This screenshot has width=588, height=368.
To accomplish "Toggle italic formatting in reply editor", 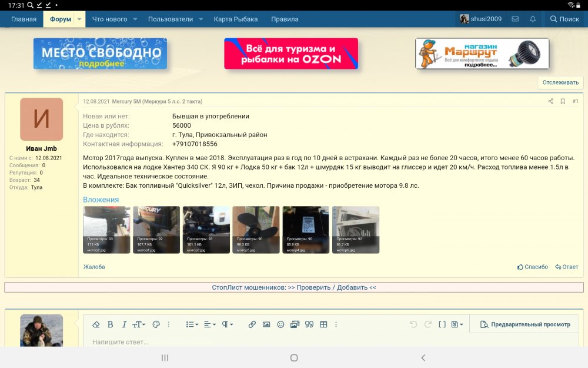I will pos(124,324).
